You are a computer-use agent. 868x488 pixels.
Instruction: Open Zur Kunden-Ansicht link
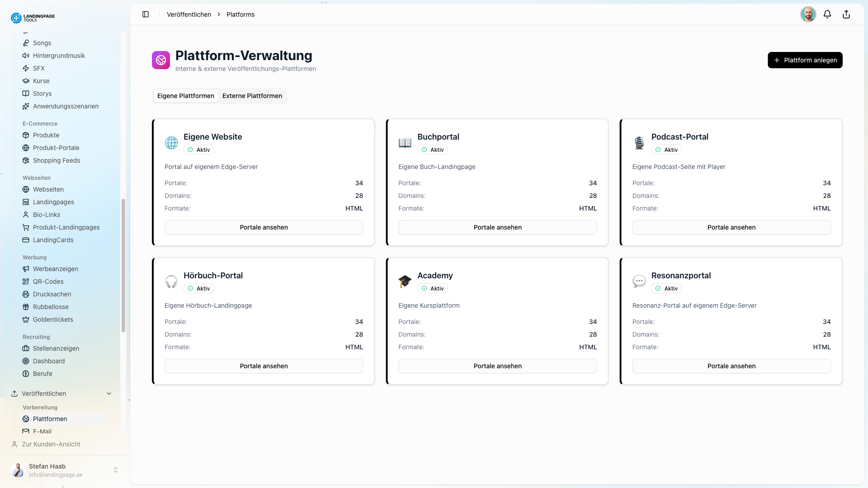click(x=50, y=444)
